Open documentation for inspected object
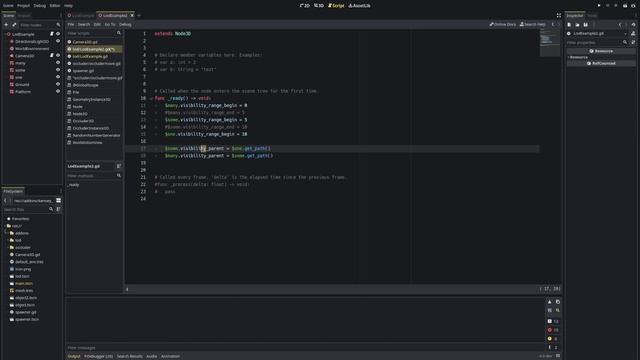The image size is (640, 360). (x=633, y=34)
